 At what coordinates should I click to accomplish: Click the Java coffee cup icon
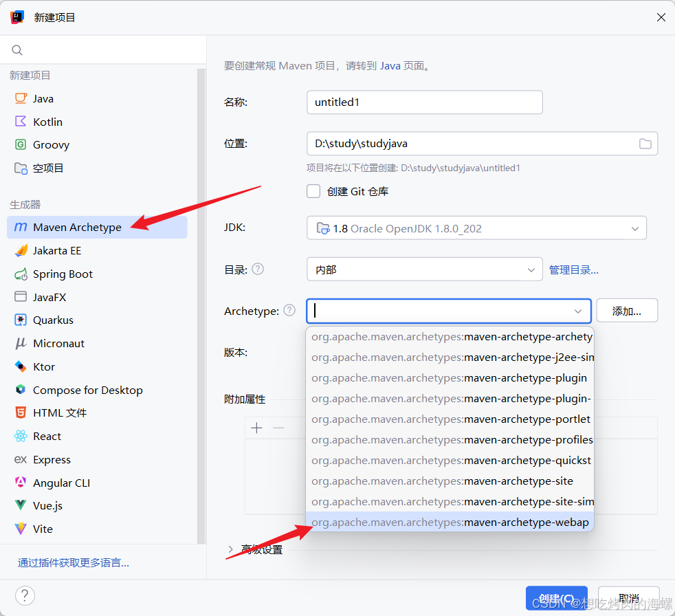(21, 98)
